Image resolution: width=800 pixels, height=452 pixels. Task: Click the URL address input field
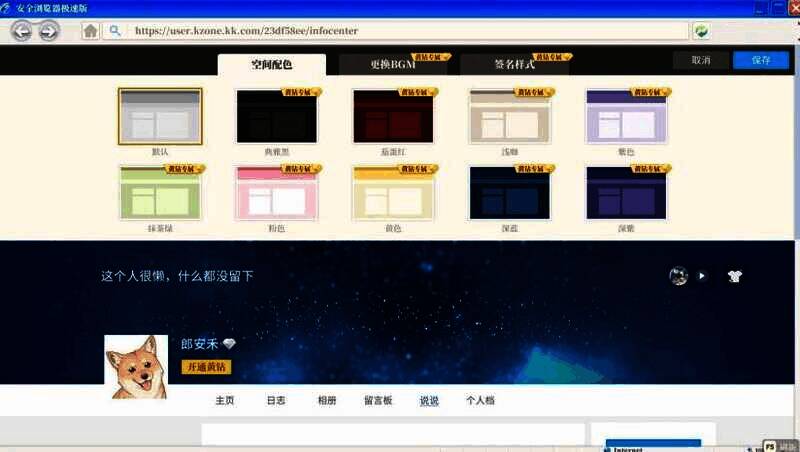(400, 31)
